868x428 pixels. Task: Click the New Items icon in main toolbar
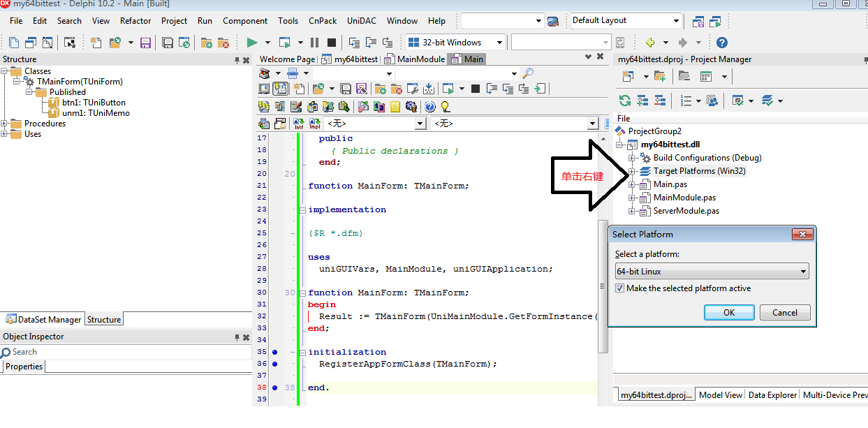click(96, 43)
